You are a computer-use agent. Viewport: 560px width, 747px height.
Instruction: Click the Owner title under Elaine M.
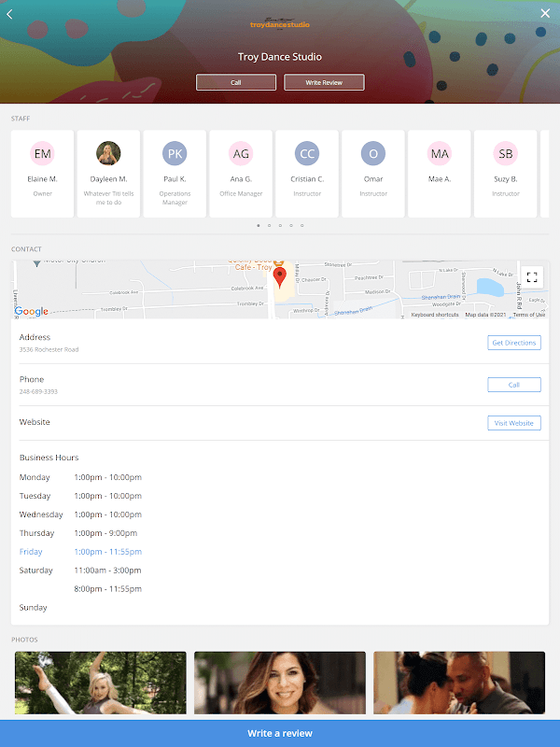point(42,194)
